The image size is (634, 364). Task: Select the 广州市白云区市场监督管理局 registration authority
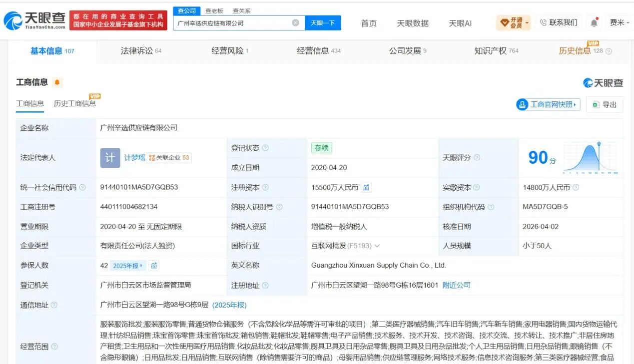tap(145, 285)
